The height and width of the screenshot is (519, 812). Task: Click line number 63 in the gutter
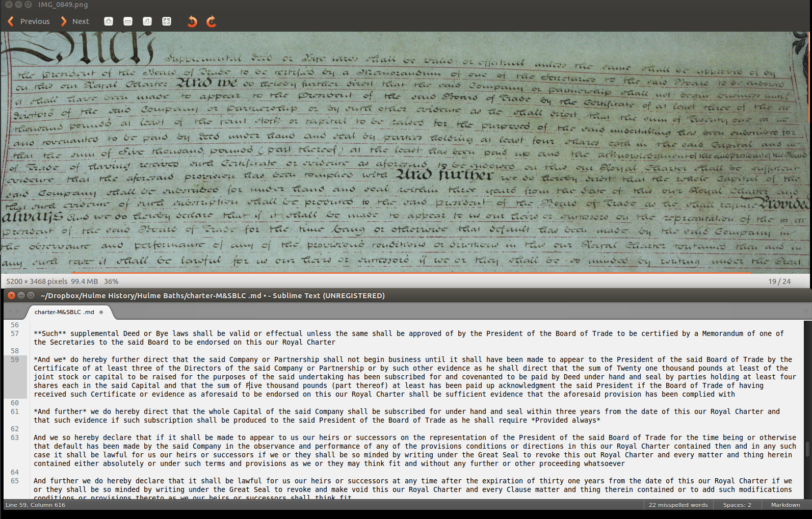[15, 437]
